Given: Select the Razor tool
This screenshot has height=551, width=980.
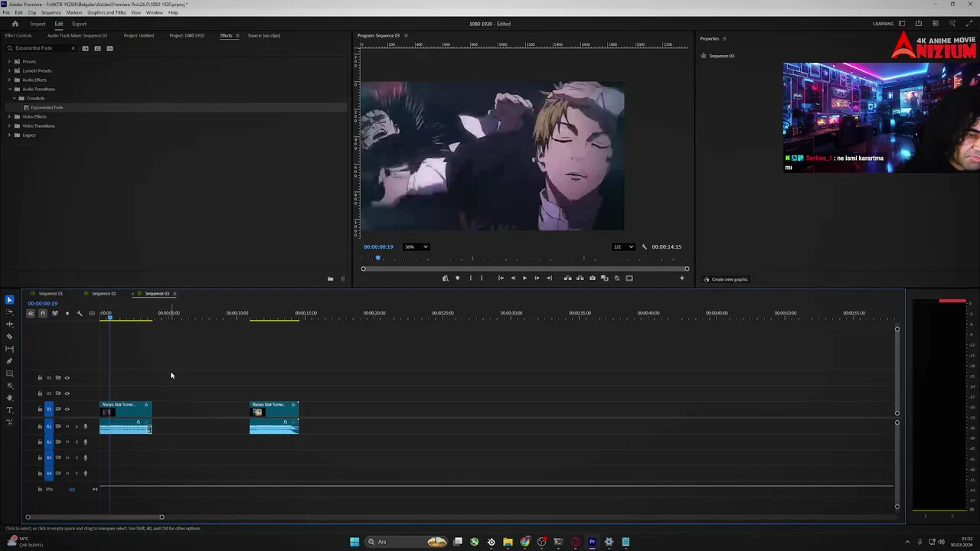Looking at the screenshot, I should tap(9, 337).
